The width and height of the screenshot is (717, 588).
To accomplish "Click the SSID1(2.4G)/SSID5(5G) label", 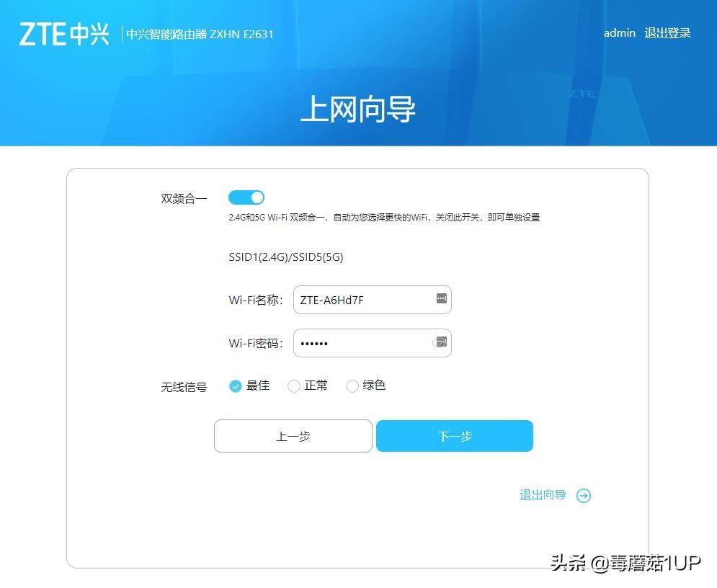I will coord(286,257).
